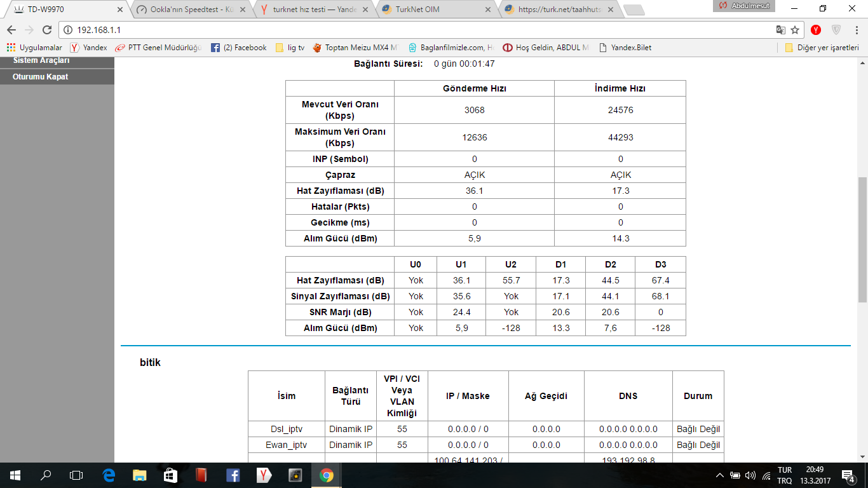
Task: Click the Wi-Fi network tray icon
Action: point(766,475)
